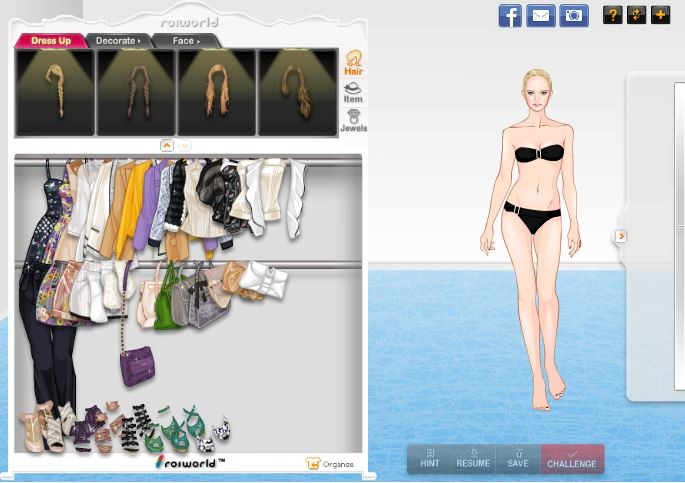Click the email envelope icon
The width and height of the screenshot is (685, 483).
[x=541, y=16]
